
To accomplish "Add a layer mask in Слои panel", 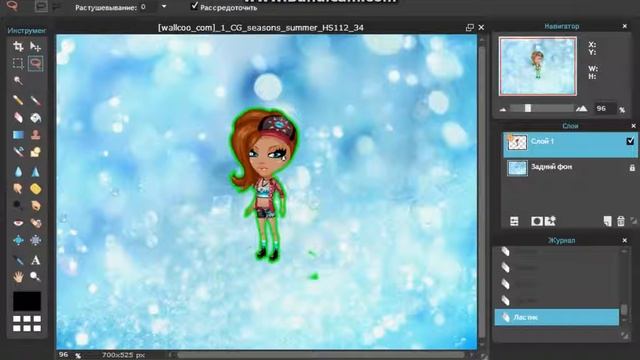I will tap(537, 221).
